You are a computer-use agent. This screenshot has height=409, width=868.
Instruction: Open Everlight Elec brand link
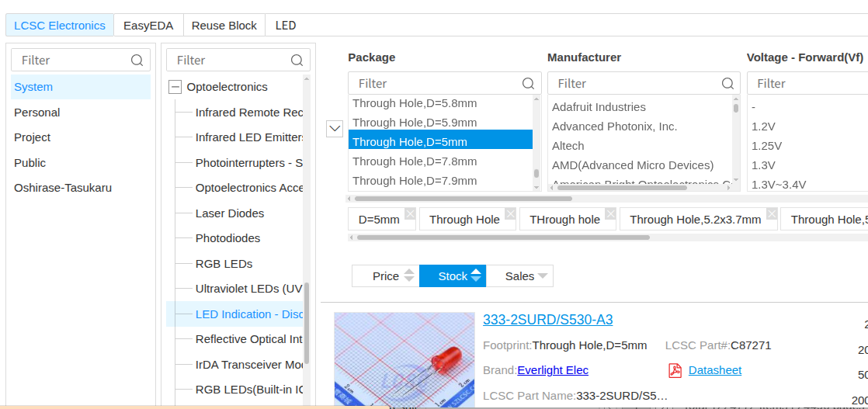pyautogui.click(x=553, y=370)
